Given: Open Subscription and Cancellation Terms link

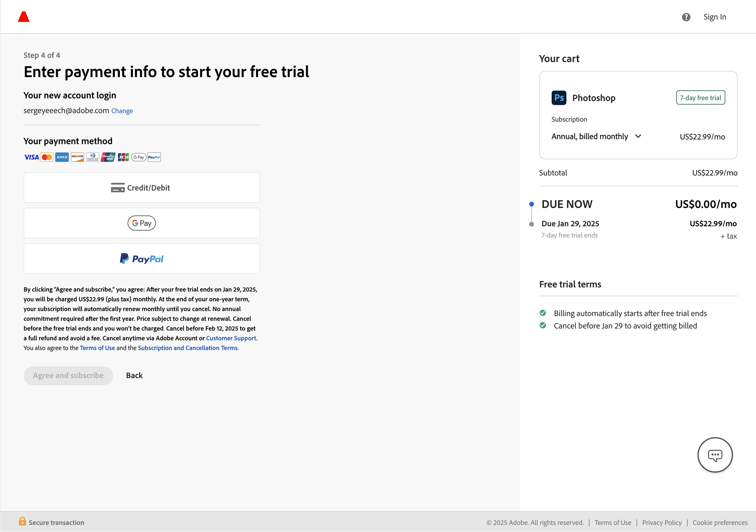Looking at the screenshot, I should pos(188,348).
